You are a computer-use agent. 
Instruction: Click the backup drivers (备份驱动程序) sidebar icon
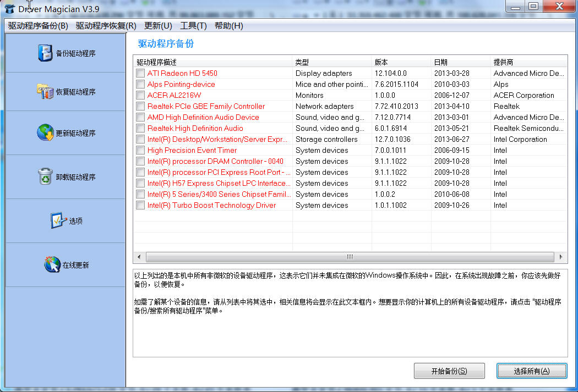pyautogui.click(x=45, y=53)
